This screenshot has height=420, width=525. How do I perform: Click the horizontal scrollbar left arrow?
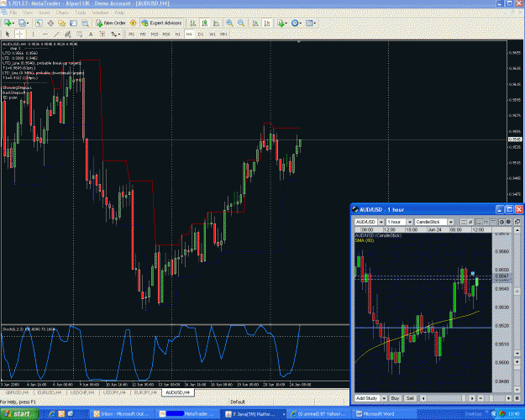coord(423,398)
